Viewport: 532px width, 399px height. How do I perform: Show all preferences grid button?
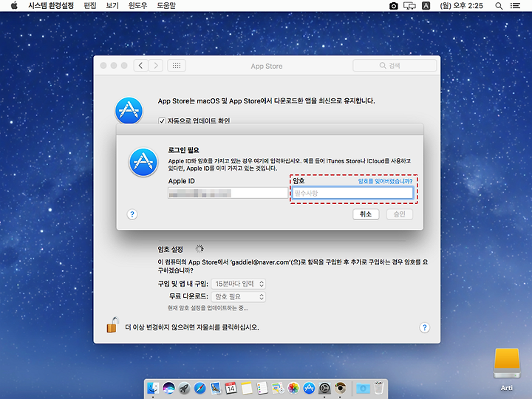[177, 66]
